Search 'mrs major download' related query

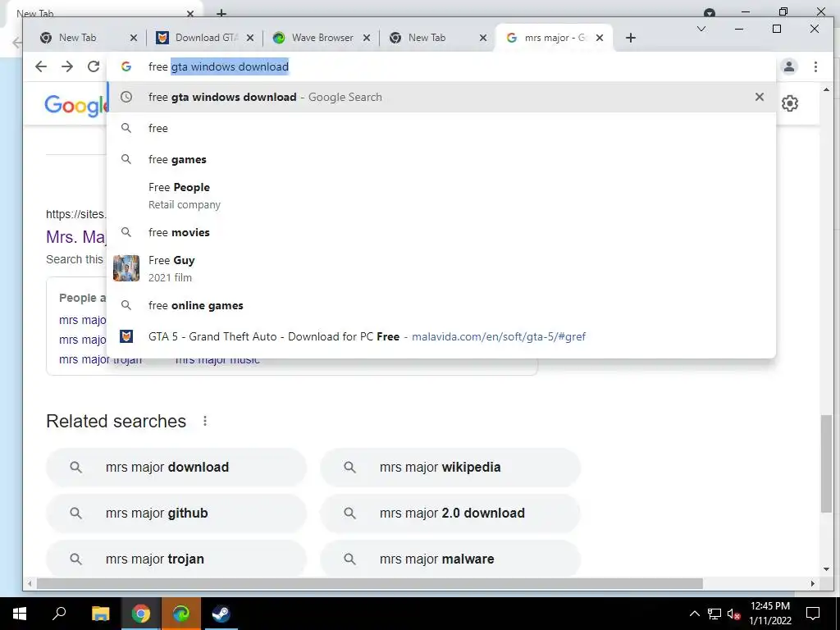(x=176, y=467)
